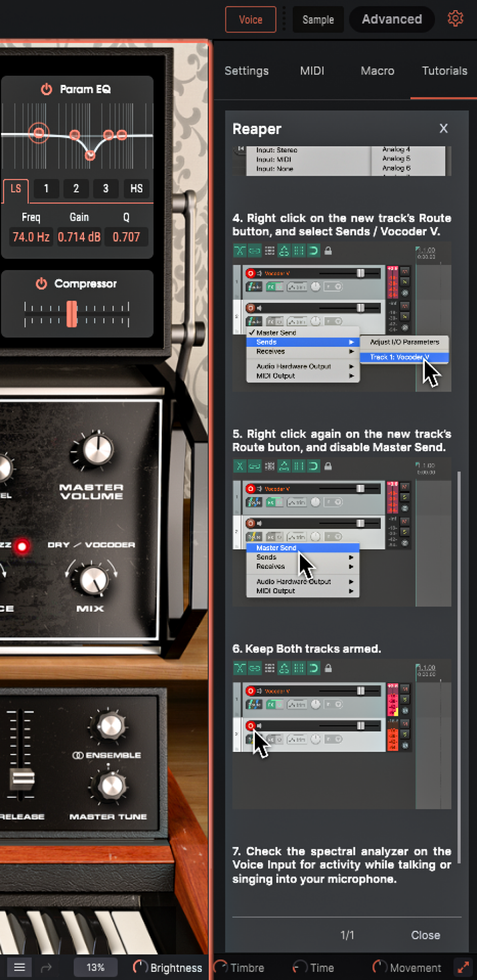This screenshot has height=980, width=477.
Task: Switch to Sample mode
Action: (318, 19)
